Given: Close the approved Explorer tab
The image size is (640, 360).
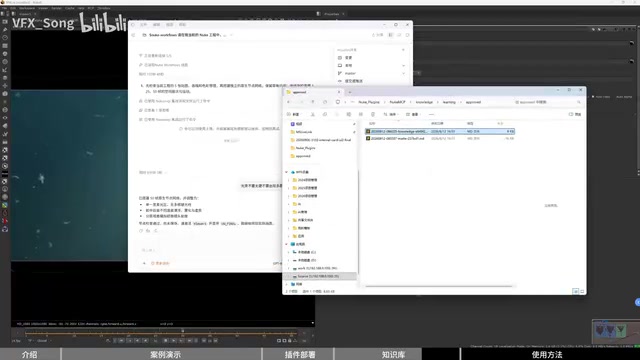Looking at the screenshot, I should (x=338, y=92).
